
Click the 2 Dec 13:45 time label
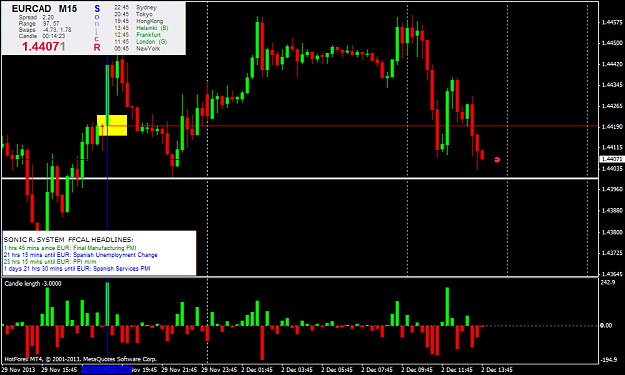(x=497, y=370)
